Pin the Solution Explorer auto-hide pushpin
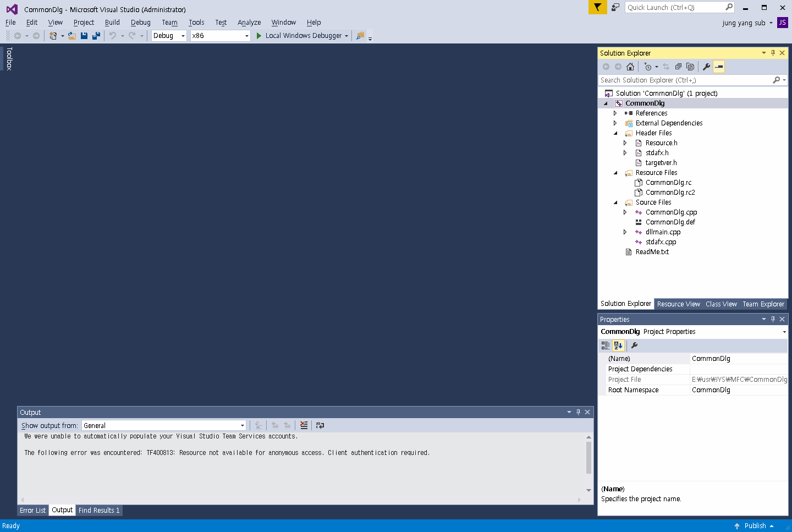792x532 pixels. [773, 53]
